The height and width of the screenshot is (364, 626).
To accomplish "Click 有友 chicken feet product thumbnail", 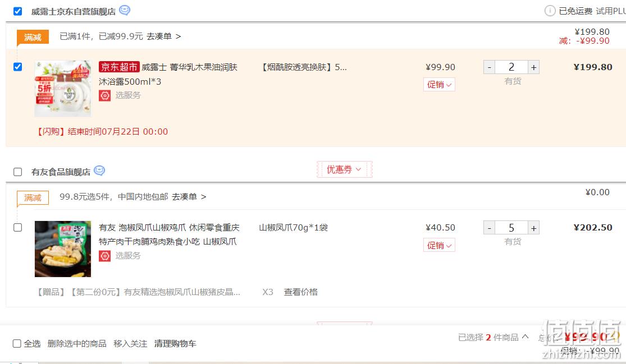I will tap(63, 249).
